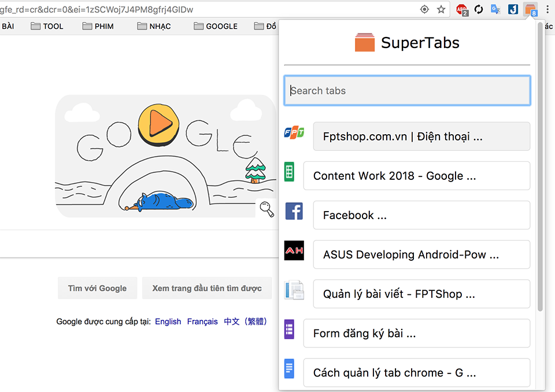Click Xem trang đầu tiên tìm được button
The image size is (555, 392).
click(x=207, y=289)
